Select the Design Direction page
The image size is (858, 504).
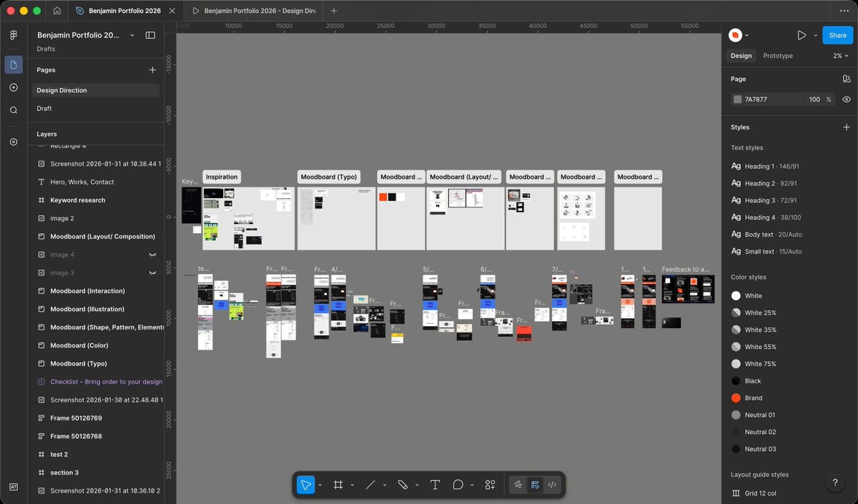(x=96, y=90)
